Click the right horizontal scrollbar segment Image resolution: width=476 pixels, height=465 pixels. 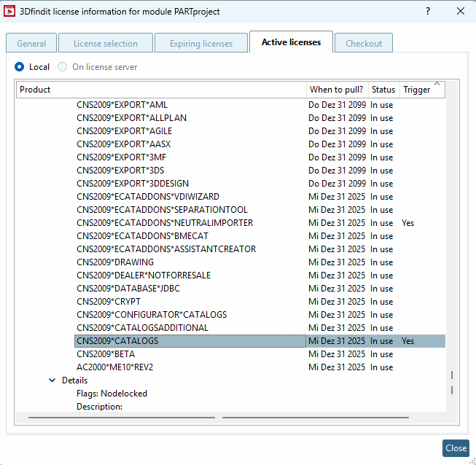click(x=316, y=418)
